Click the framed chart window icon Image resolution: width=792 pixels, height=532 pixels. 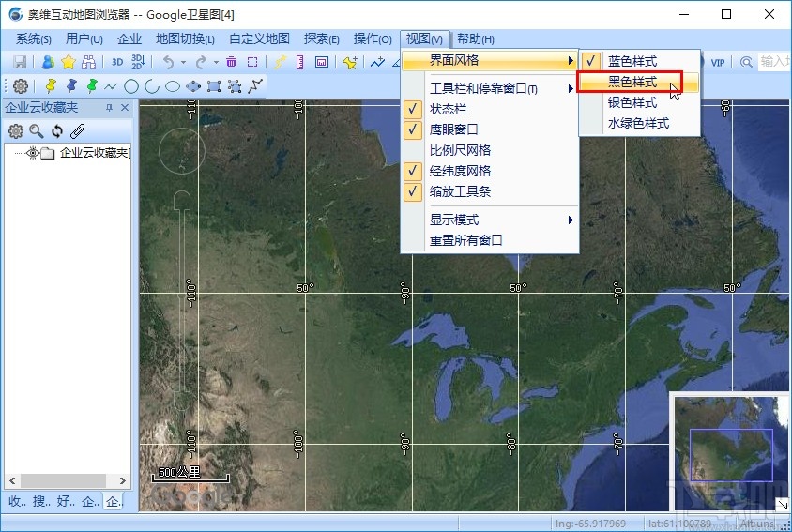[322, 62]
